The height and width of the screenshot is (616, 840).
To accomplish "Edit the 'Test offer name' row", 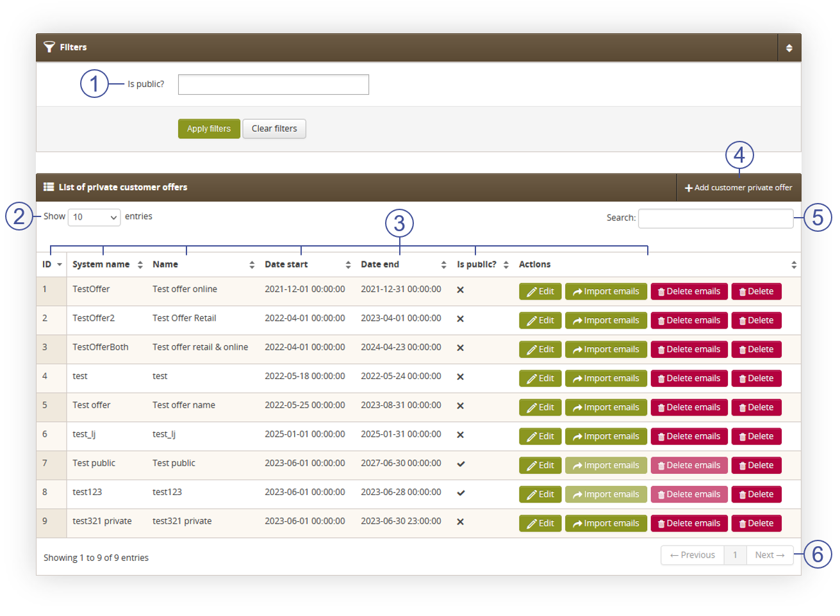I will click(x=540, y=407).
